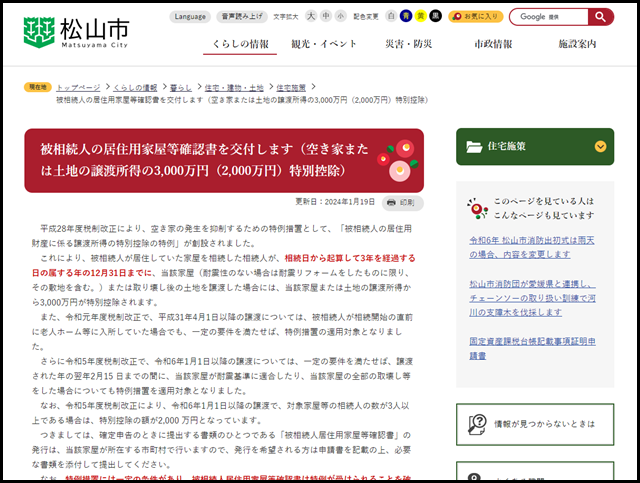Open the くらしの情報 navigation menu
The height and width of the screenshot is (483, 640).
point(240,45)
